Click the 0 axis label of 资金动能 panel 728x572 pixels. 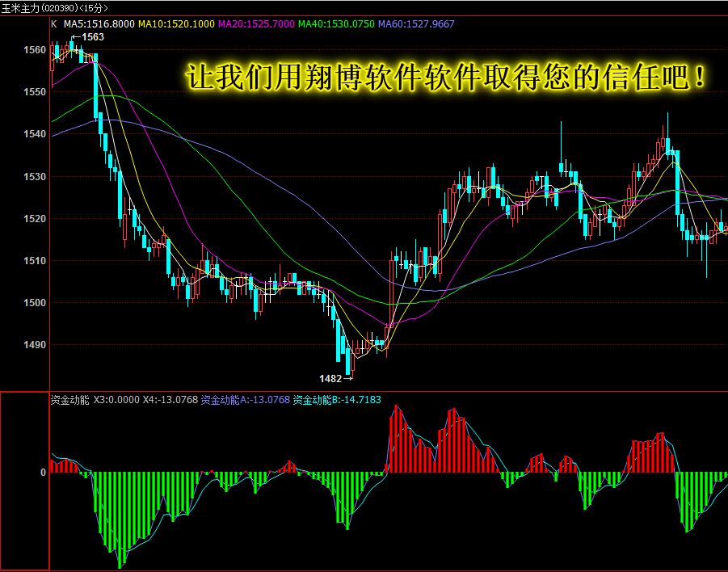coord(43,473)
